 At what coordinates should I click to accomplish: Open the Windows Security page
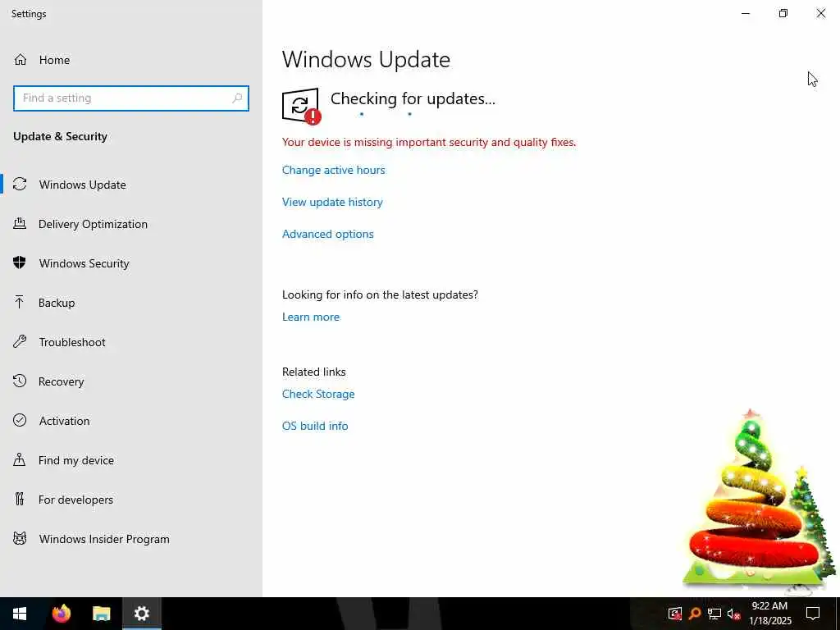pyautogui.click(x=131, y=263)
